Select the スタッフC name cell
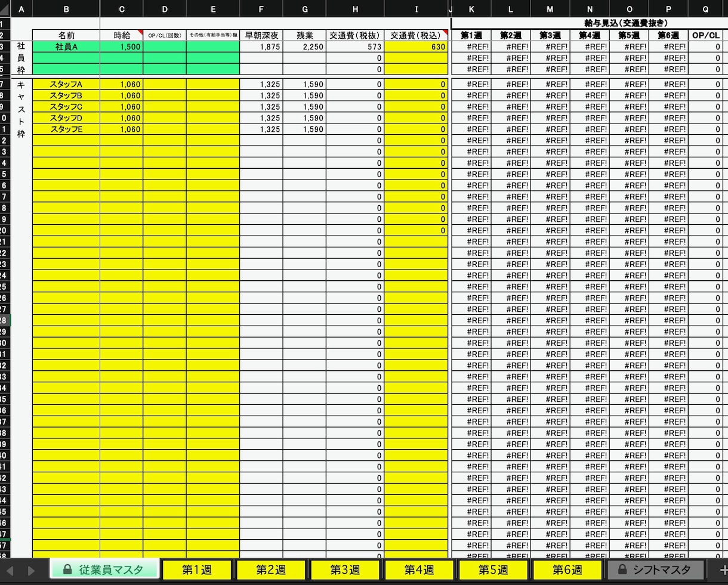Screen dimensions: 728x585 pyautogui.click(x=66, y=107)
